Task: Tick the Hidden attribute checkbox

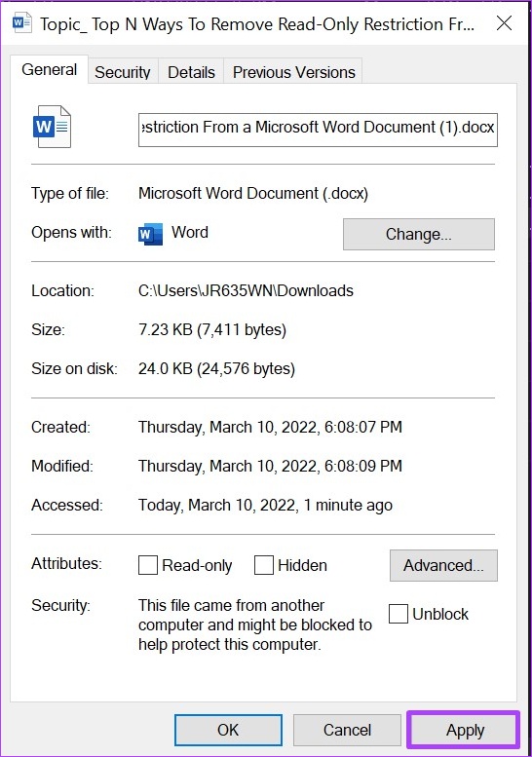Action: 264,565
